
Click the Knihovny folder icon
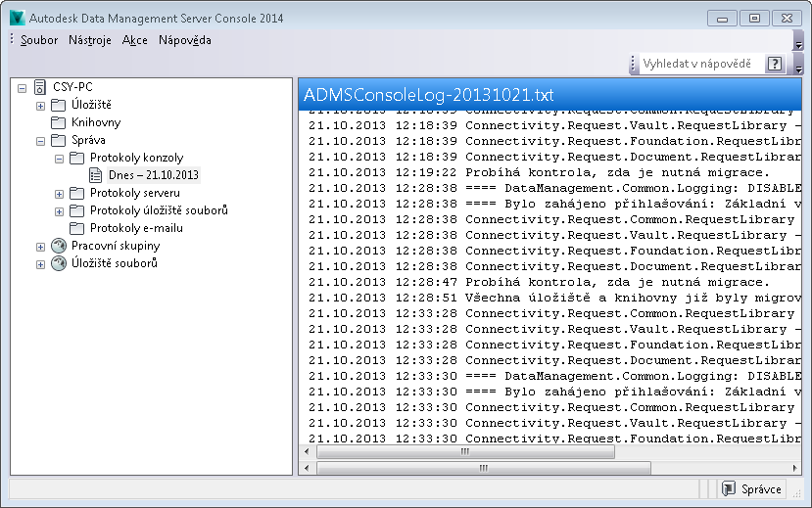pyautogui.click(x=58, y=122)
